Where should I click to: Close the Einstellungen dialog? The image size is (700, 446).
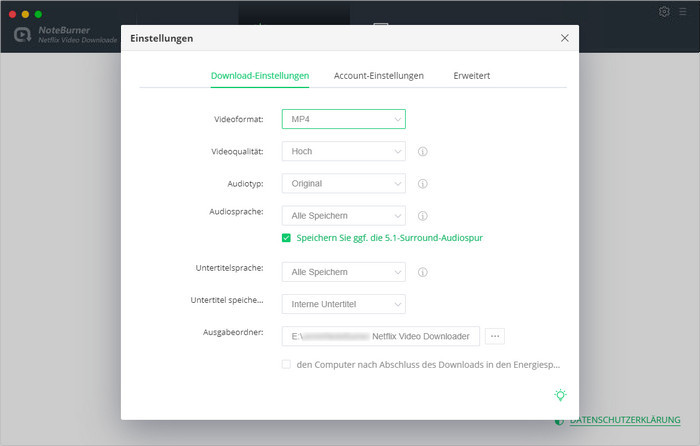[565, 38]
